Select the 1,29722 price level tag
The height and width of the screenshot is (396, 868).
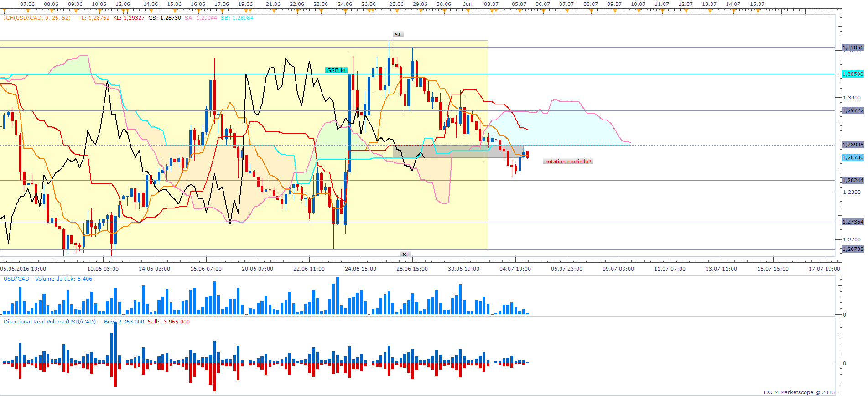(852, 110)
